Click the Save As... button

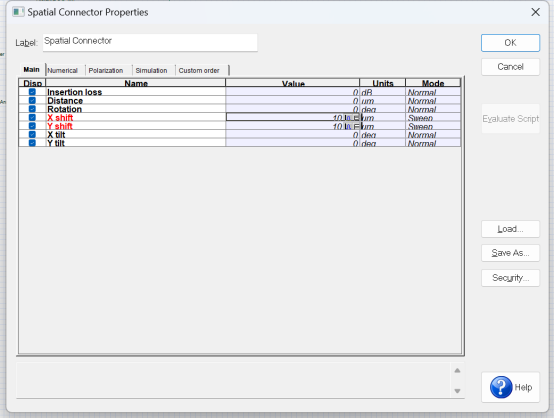(x=510, y=253)
